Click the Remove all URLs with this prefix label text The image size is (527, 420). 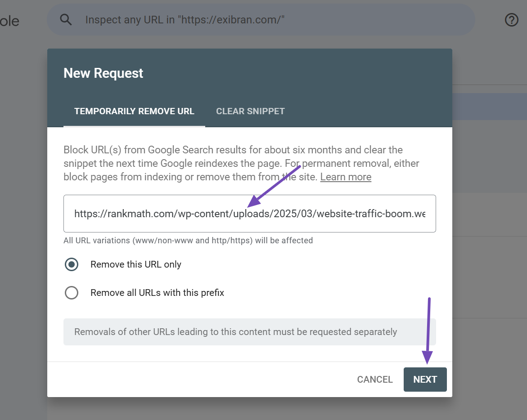[157, 293]
